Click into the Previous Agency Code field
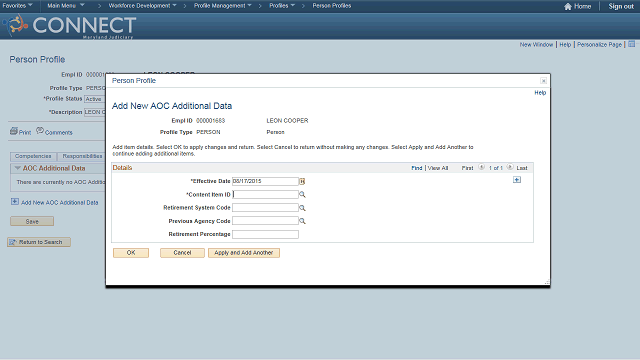This screenshot has height=360, width=640. tap(265, 221)
